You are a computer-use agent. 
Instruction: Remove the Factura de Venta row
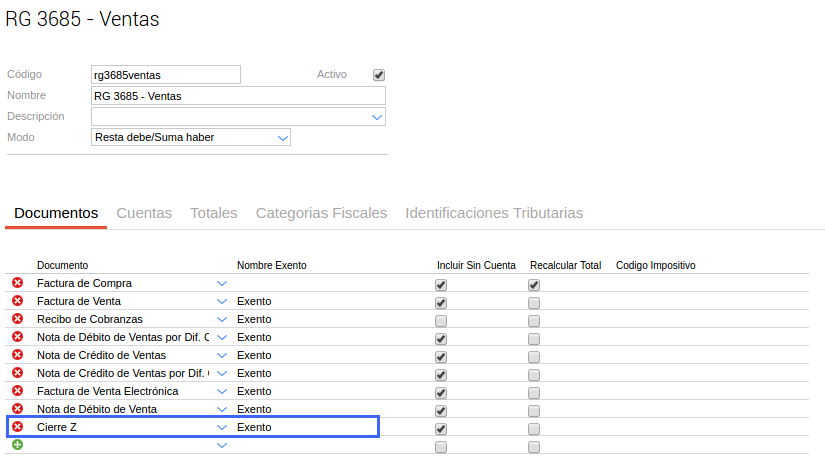click(17, 301)
